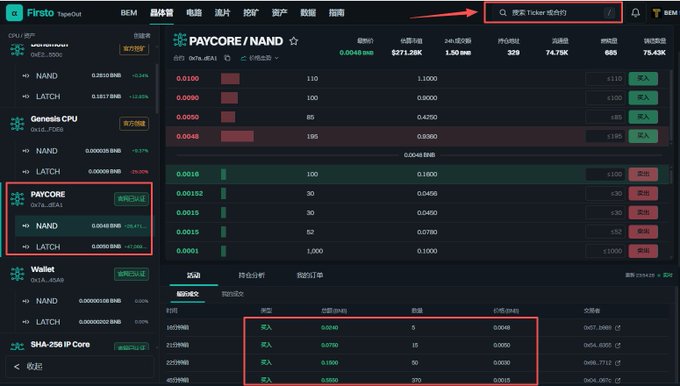Switch to the 持仓分析 tab
The height and width of the screenshot is (386, 680).
coord(252,275)
